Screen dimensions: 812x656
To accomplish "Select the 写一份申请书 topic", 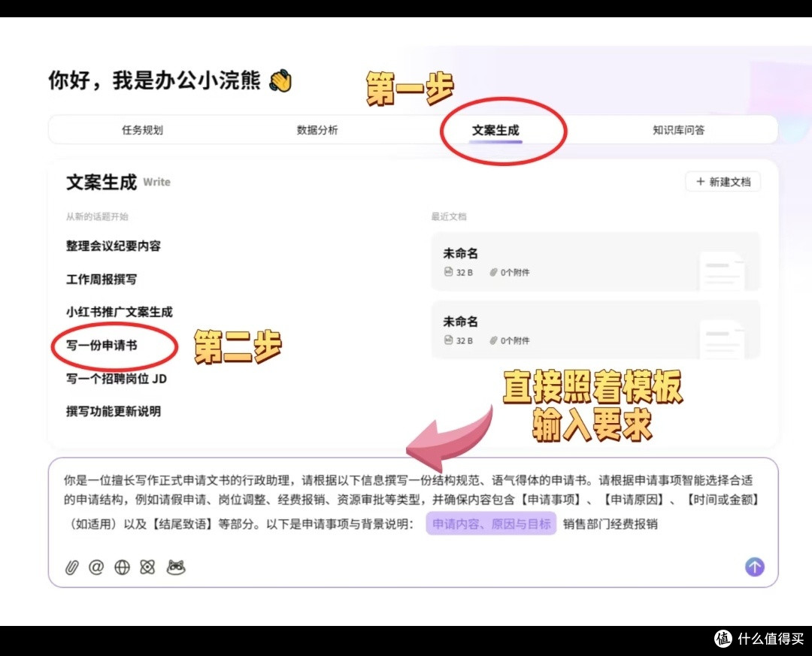I will (101, 346).
